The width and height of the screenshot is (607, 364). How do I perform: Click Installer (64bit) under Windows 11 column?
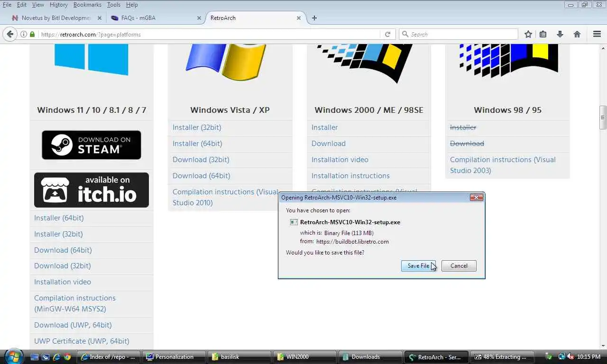59,218
